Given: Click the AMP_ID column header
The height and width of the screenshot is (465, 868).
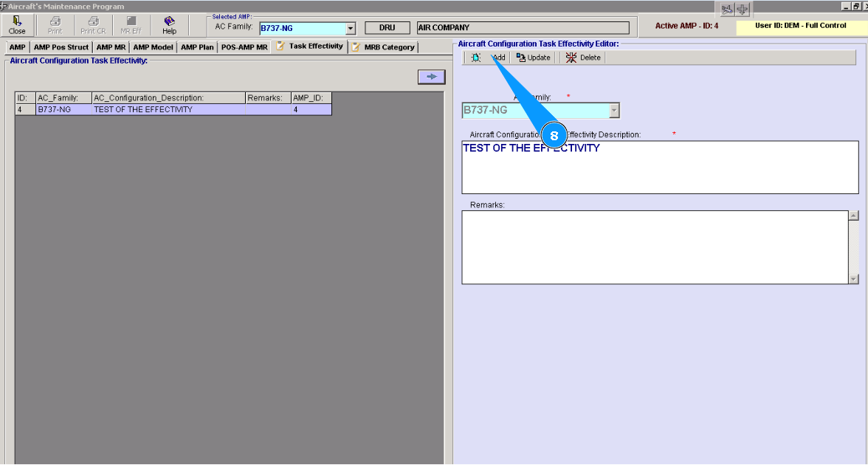Looking at the screenshot, I should 311,98.
